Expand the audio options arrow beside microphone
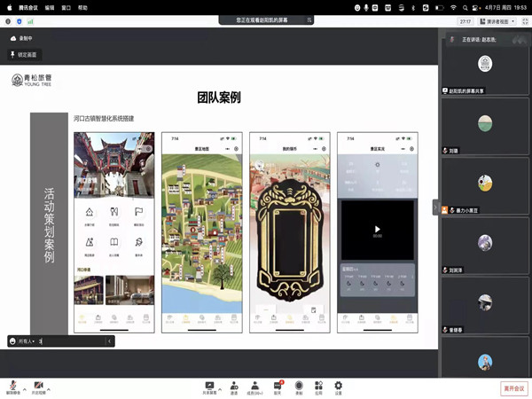 [x=24, y=388]
